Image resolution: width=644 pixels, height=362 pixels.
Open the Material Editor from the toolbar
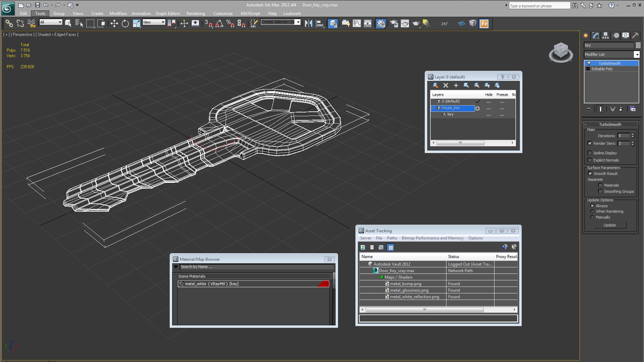[x=381, y=23]
